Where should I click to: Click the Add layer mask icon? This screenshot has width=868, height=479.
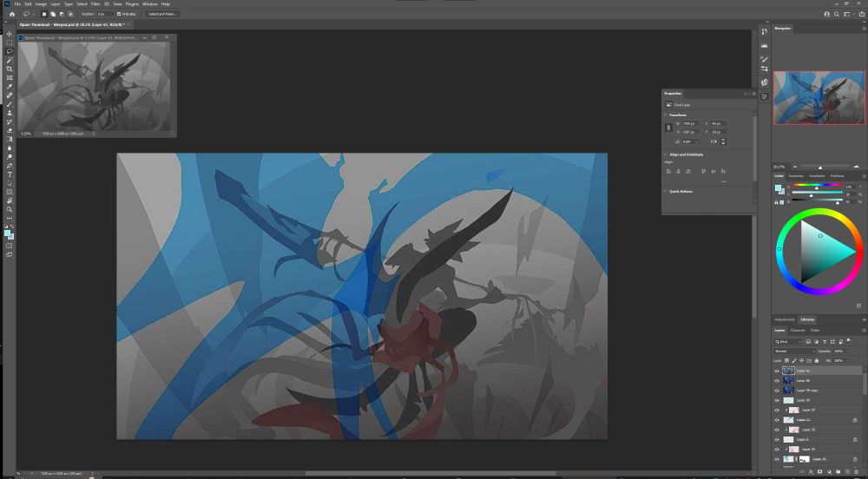[x=820, y=472]
